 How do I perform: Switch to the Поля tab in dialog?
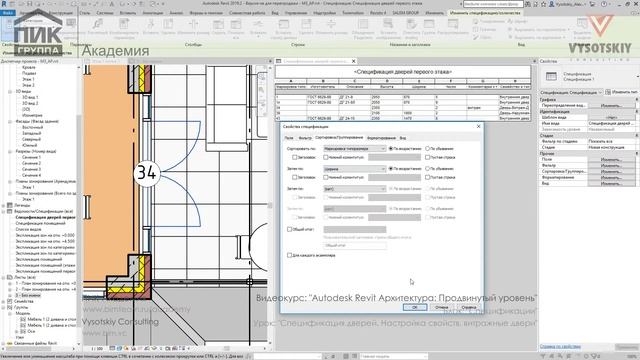[289, 138]
